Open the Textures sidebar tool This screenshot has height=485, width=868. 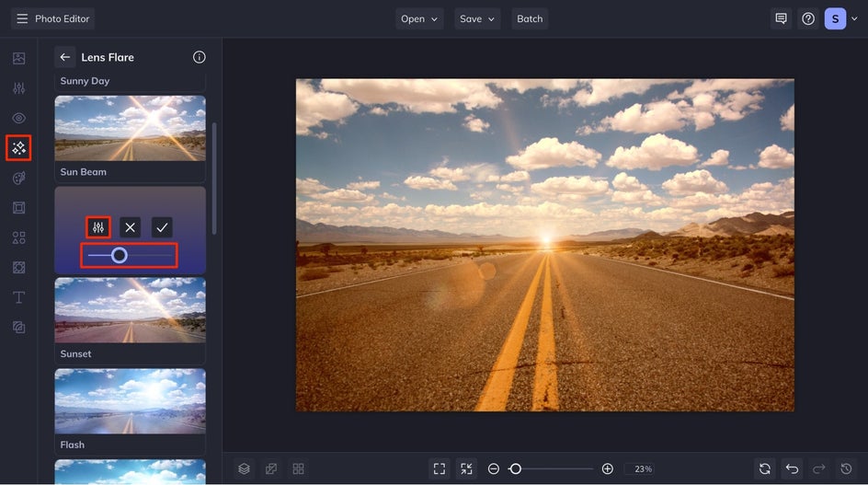tap(18, 268)
